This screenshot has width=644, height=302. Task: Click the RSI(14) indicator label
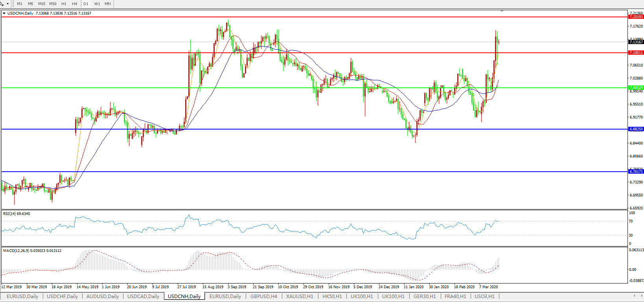[x=17, y=214]
